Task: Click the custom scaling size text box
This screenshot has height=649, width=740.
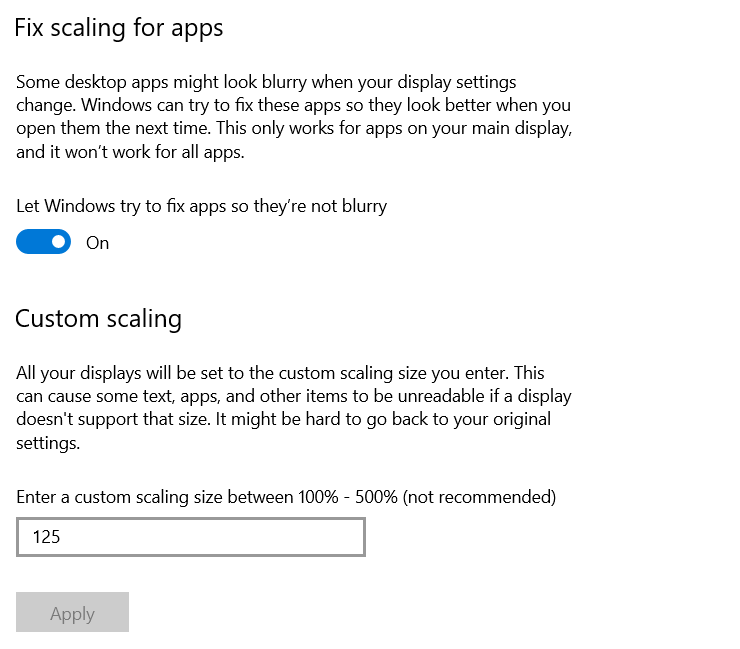Action: click(191, 537)
